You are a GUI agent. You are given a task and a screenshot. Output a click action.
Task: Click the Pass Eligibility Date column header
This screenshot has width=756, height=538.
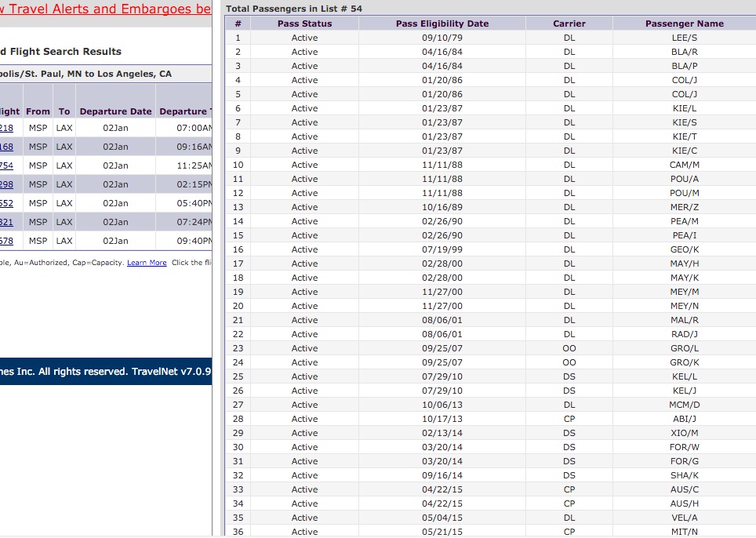442,24
